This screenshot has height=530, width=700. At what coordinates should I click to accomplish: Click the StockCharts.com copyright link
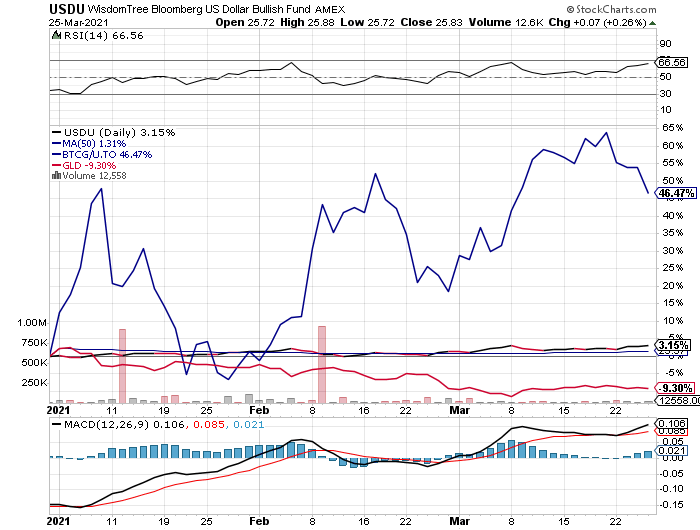pos(612,9)
